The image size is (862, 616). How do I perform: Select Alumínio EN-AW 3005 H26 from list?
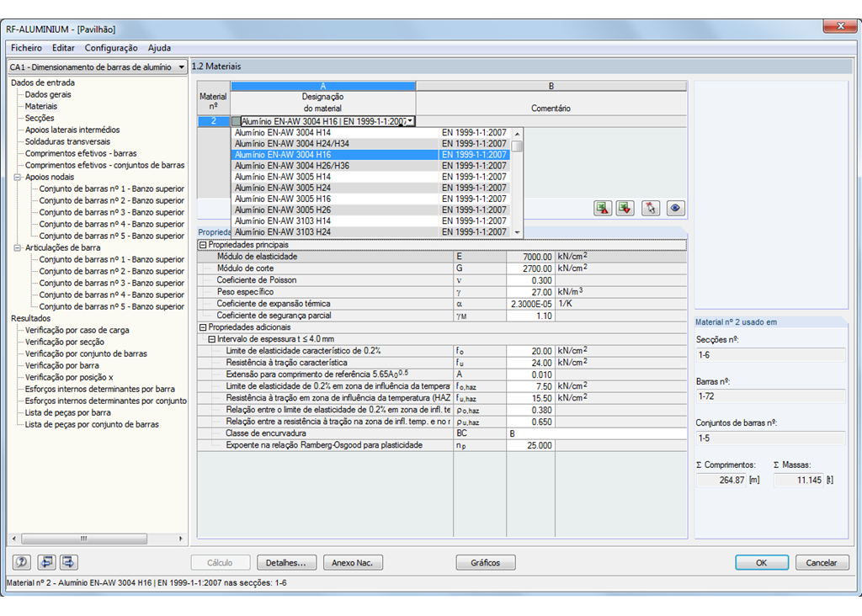pyautogui.click(x=371, y=210)
